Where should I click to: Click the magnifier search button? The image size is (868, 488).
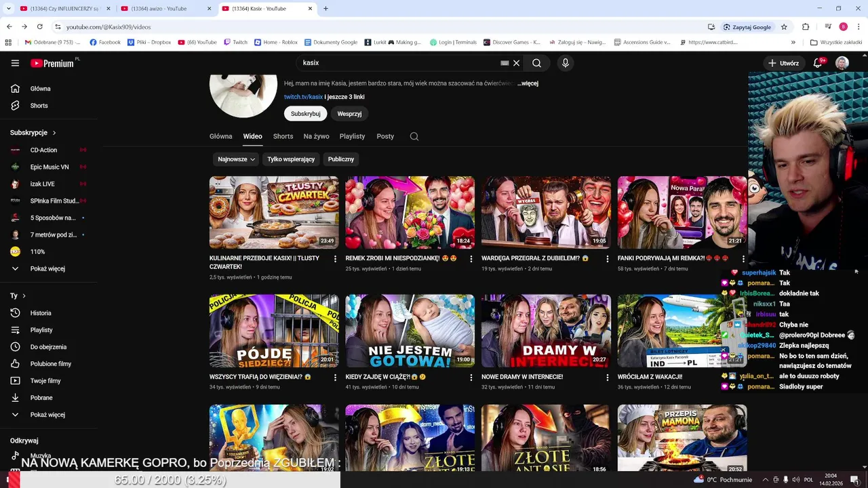pos(536,63)
